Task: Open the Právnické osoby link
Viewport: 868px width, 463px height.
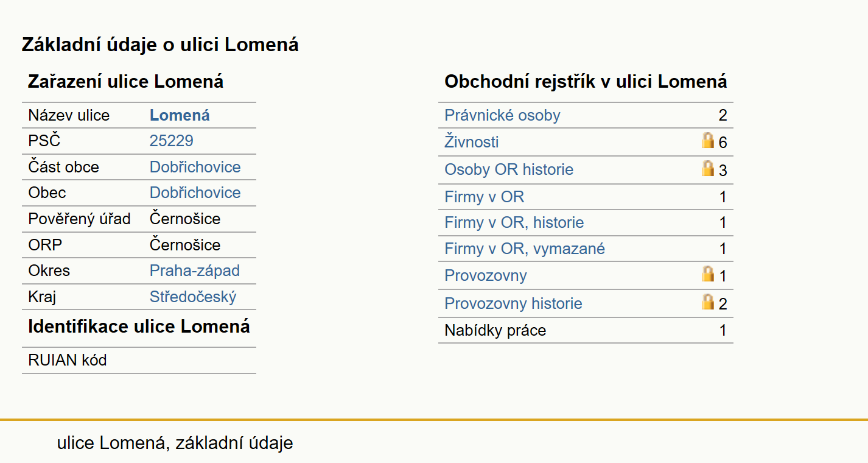Action: 502,115
